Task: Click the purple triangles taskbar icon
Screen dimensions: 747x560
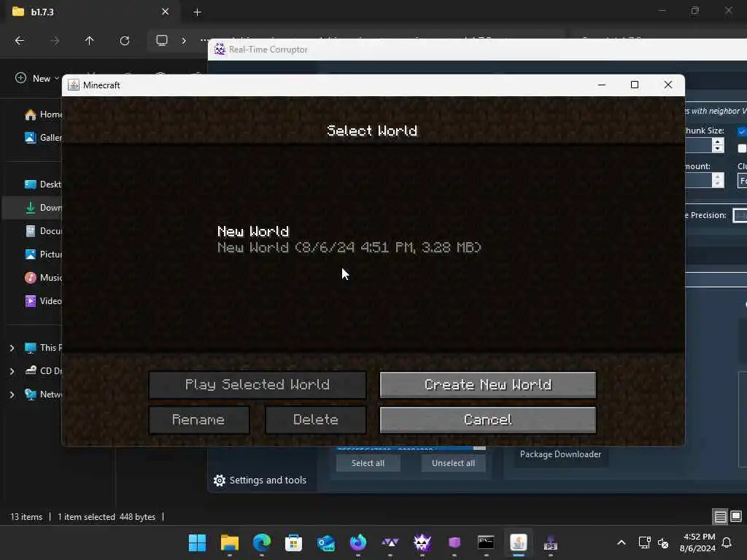Action: pos(390,542)
